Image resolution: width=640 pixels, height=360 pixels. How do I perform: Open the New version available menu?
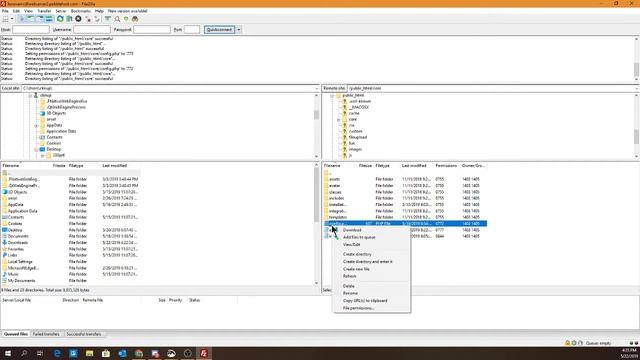(x=127, y=11)
